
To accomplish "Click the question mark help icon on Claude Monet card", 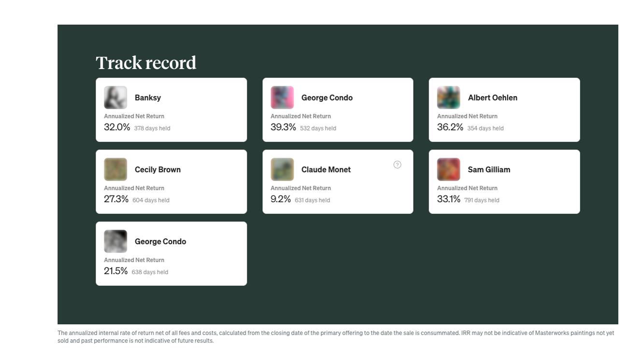I will click(397, 165).
